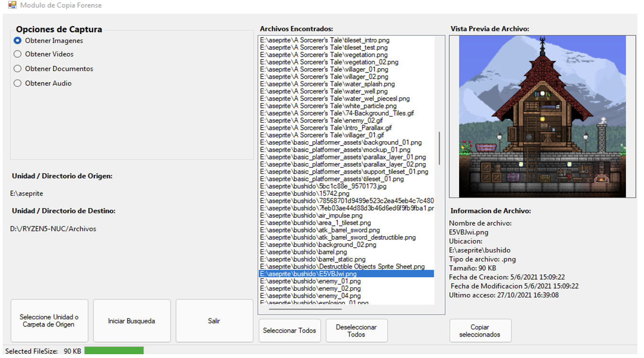Viewport: 644px width, 358px height.
Task: Click destination path D:\/RYZEN5-NUC/Archivos
Action: click(53, 229)
